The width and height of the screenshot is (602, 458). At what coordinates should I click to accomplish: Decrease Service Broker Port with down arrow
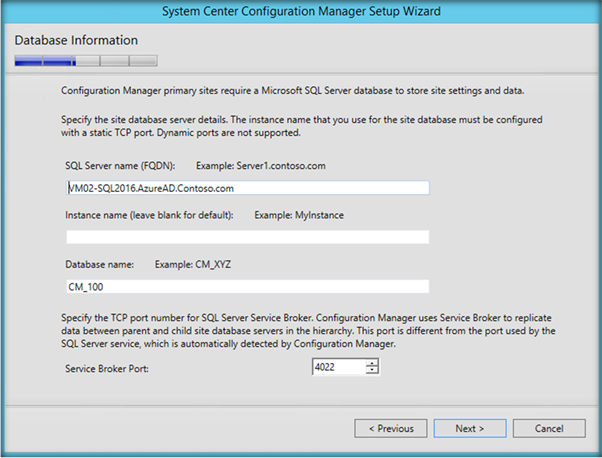(372, 370)
